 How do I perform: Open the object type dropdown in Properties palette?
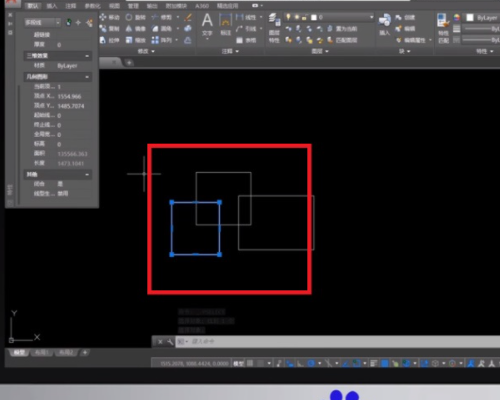(x=42, y=22)
